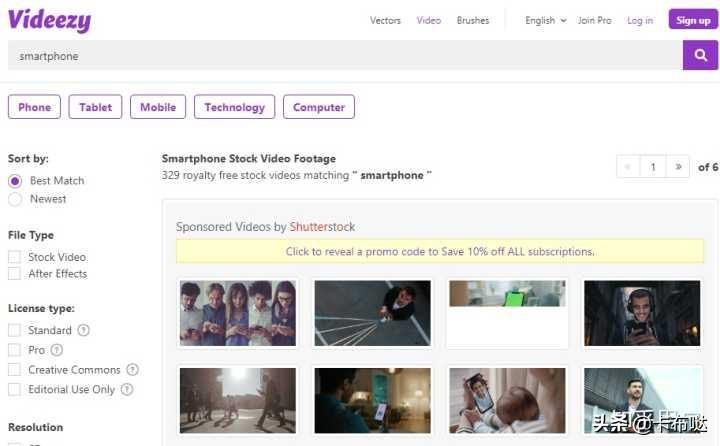Show help for Pro license

[x=56, y=350]
